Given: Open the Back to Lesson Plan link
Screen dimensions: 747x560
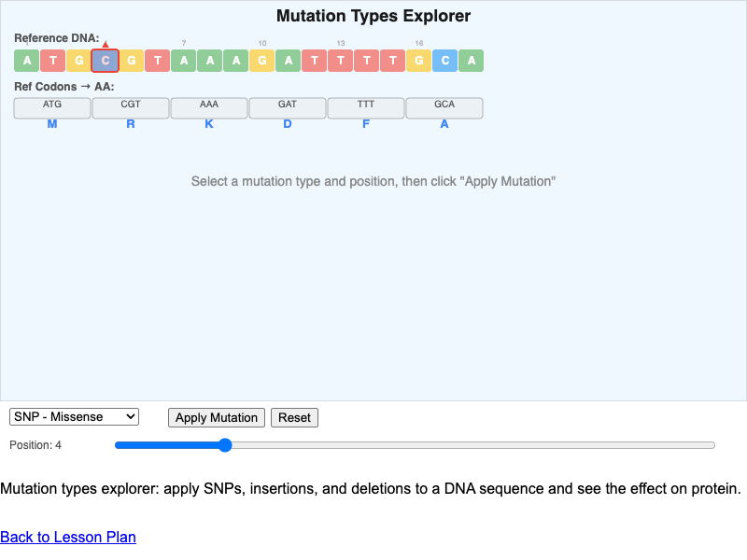Looking at the screenshot, I should click(x=68, y=537).
